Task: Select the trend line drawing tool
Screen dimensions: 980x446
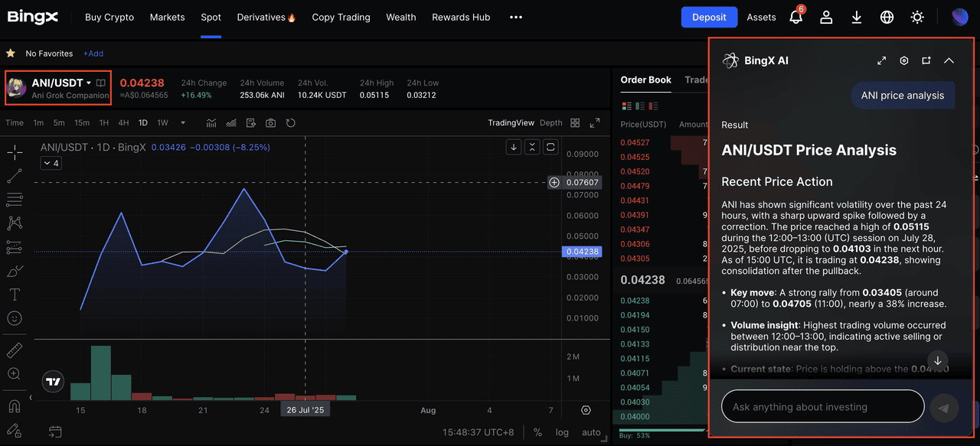Action: tap(15, 176)
